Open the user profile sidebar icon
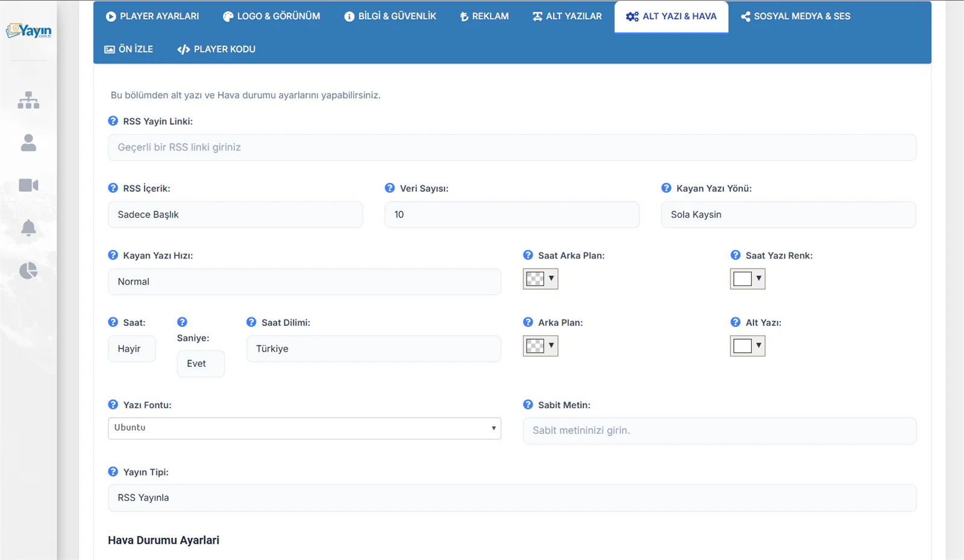The height and width of the screenshot is (560, 964). pyautogui.click(x=28, y=143)
